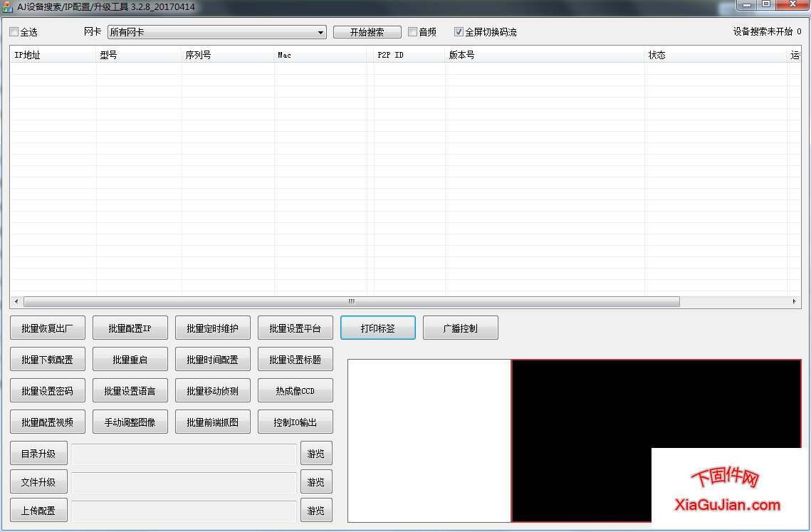The height and width of the screenshot is (532, 811).
Task: Open 手动调整图像 dialog
Action: click(130, 422)
